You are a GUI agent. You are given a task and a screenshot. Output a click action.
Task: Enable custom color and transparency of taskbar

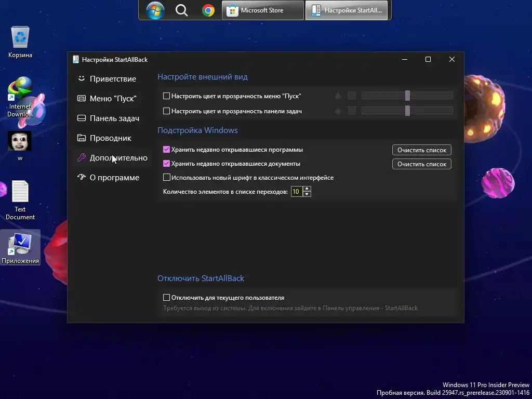click(x=166, y=111)
